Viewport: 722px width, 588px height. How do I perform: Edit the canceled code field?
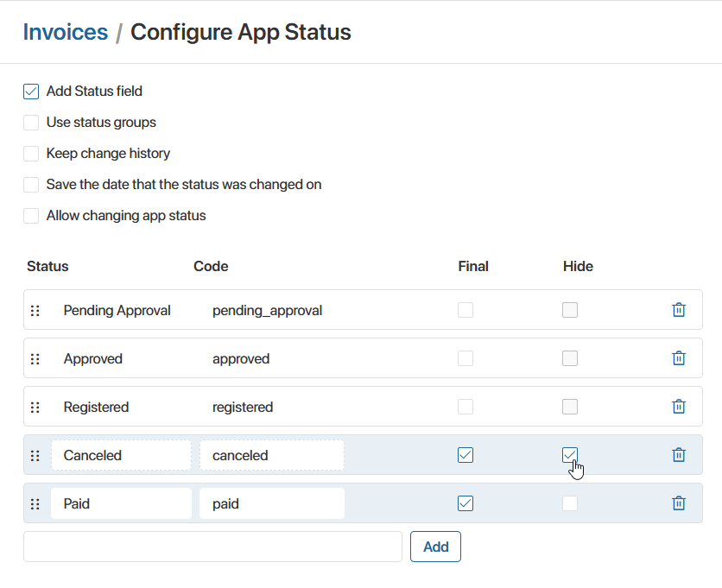click(272, 455)
